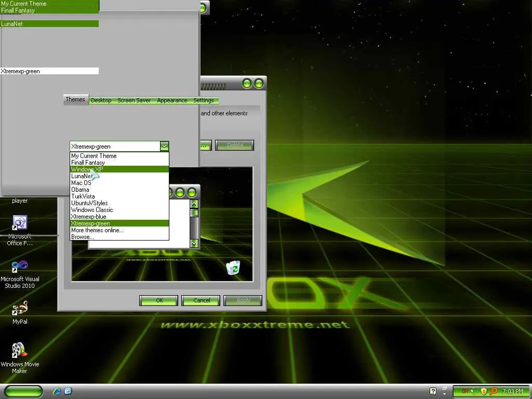Open the Microsoft Visual Studio 2010 desktop icon
The width and height of the screenshot is (532, 399).
20,267
